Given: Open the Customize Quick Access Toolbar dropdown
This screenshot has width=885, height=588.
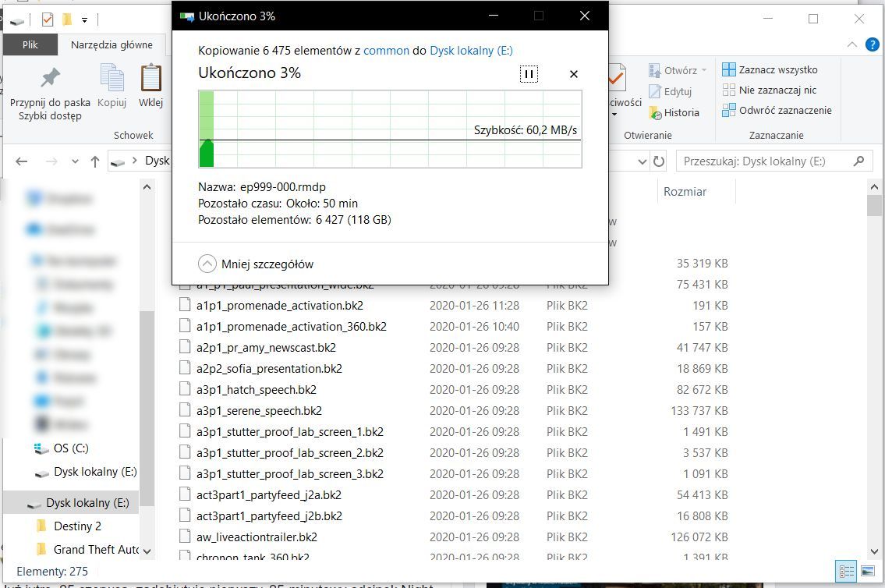Looking at the screenshot, I should (84, 19).
